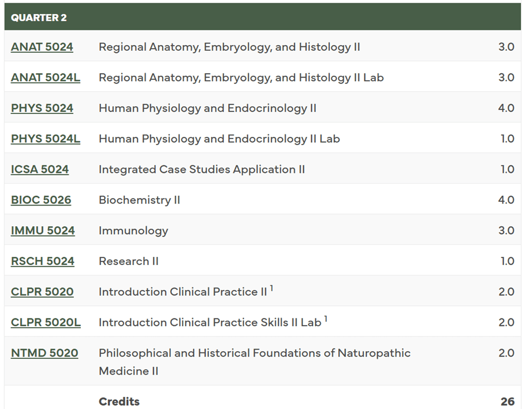Open the PHYS 5024 course link
The image size is (532, 409).
(42, 108)
